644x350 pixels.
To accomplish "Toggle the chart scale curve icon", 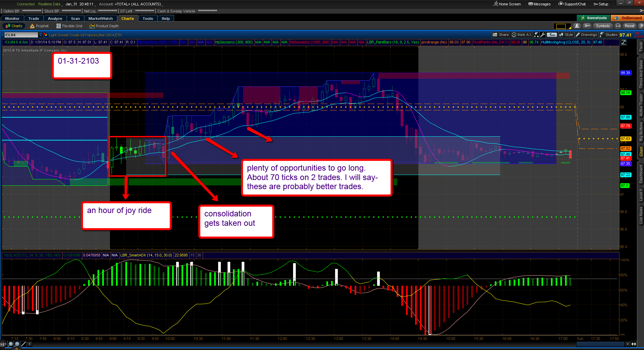I will point(623,42).
